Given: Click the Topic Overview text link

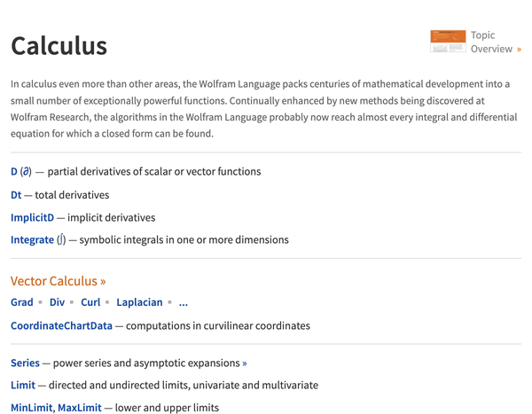Looking at the screenshot, I should pos(491,42).
